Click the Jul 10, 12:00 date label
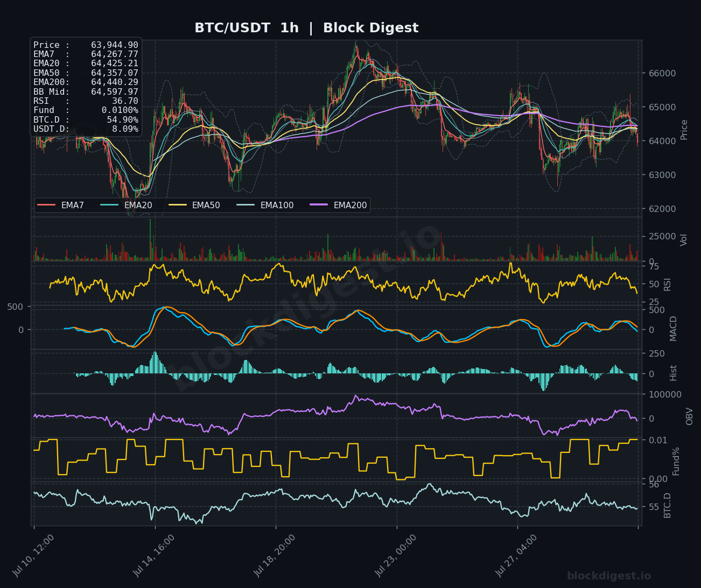This screenshot has width=701, height=588. click(33, 556)
